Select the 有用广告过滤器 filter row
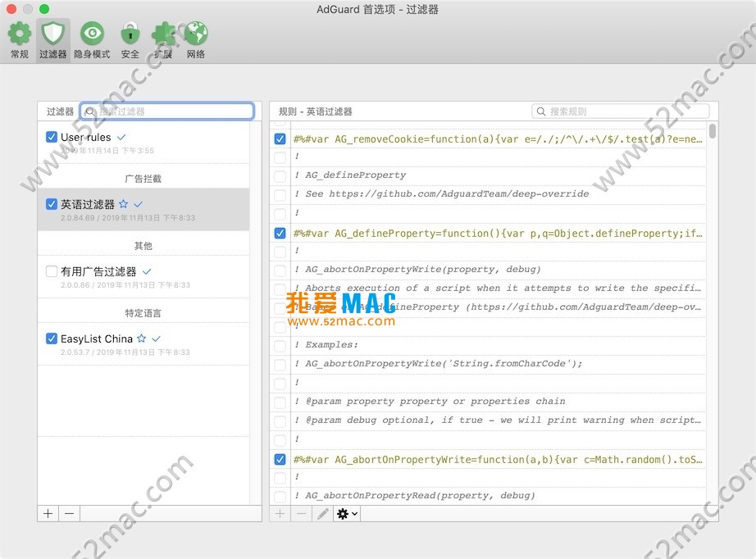The image size is (756, 559). (143, 277)
